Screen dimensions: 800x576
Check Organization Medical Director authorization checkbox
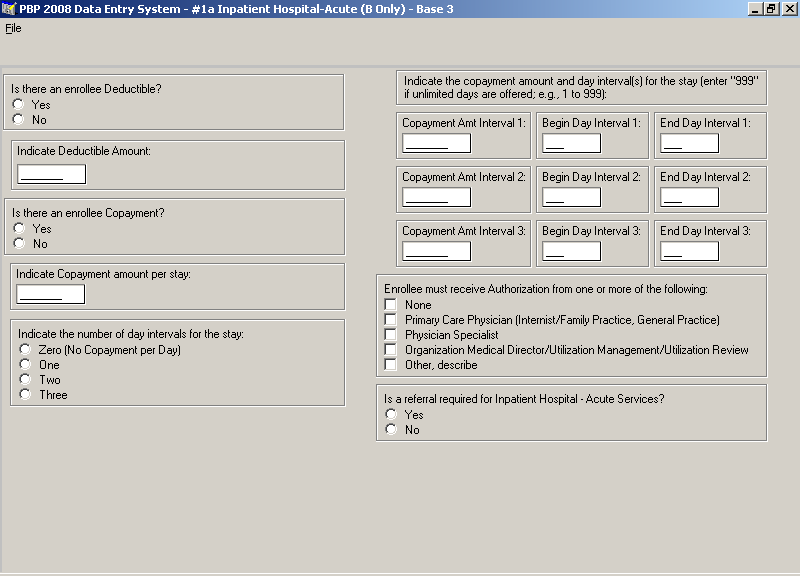390,349
